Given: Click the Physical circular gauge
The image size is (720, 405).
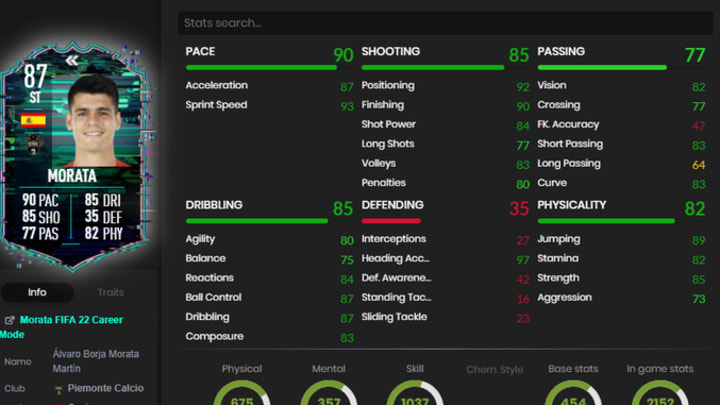Looking at the screenshot, I should [x=242, y=393].
